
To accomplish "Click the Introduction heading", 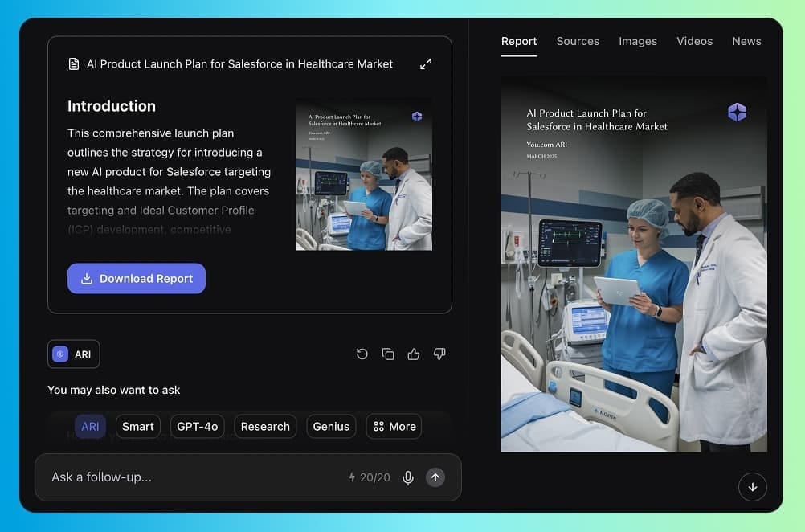I will point(112,106).
